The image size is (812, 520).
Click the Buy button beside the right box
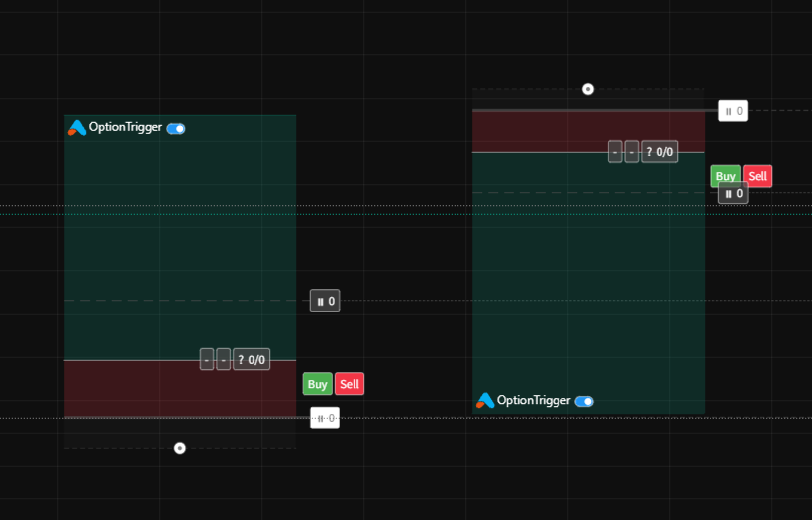725,175
